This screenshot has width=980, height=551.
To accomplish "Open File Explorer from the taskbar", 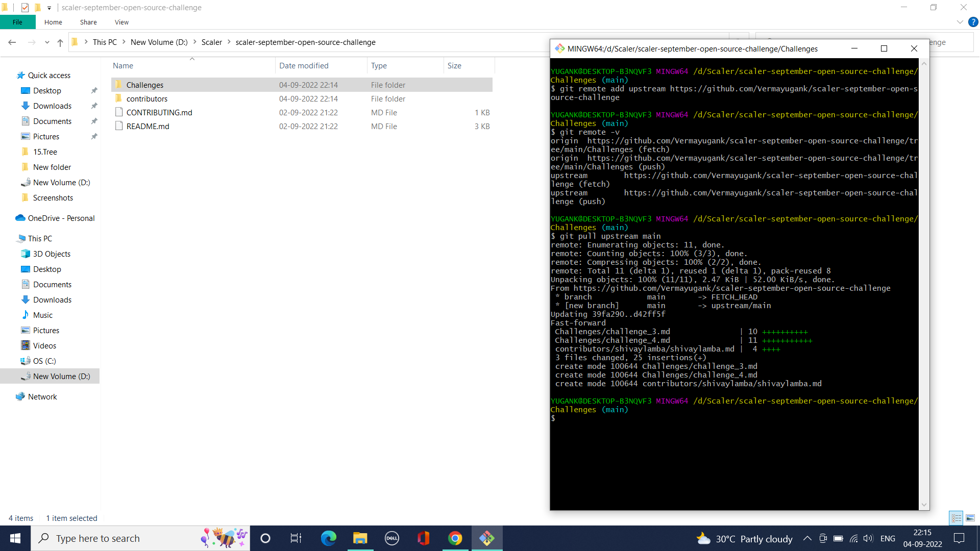I will pos(360,538).
